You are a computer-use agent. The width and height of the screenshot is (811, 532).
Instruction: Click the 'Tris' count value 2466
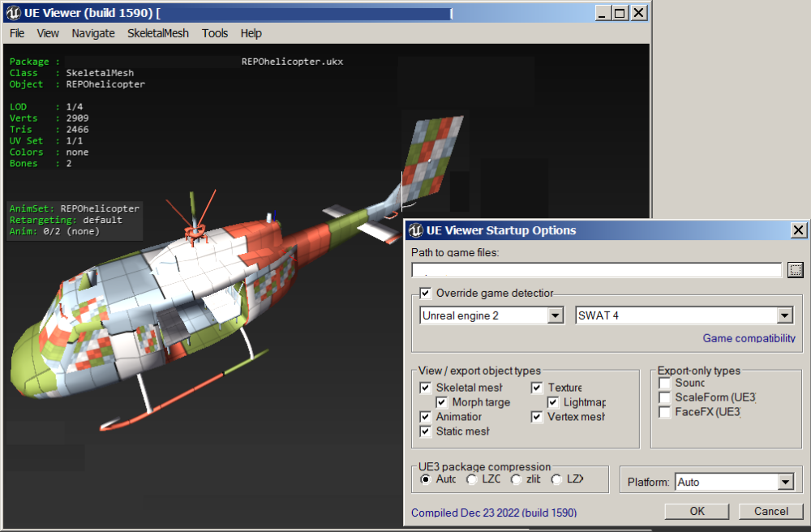click(x=77, y=129)
